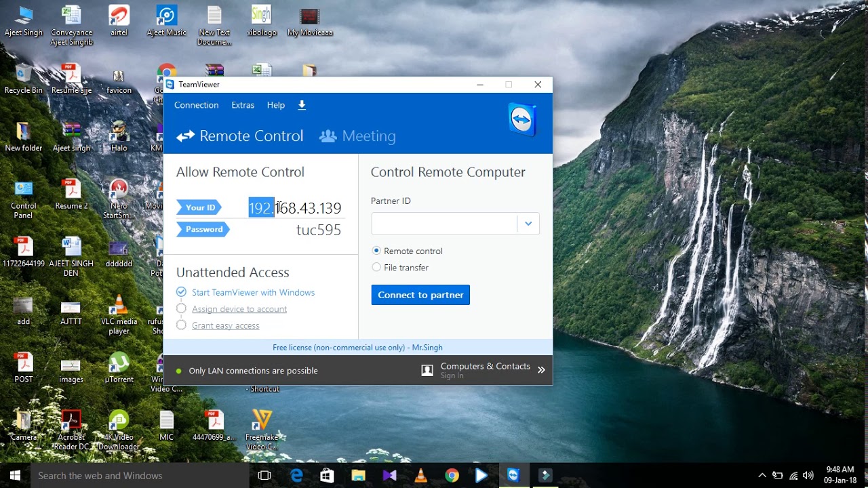Toggle the Grant easy access circle
The image size is (868, 488).
pos(181,325)
